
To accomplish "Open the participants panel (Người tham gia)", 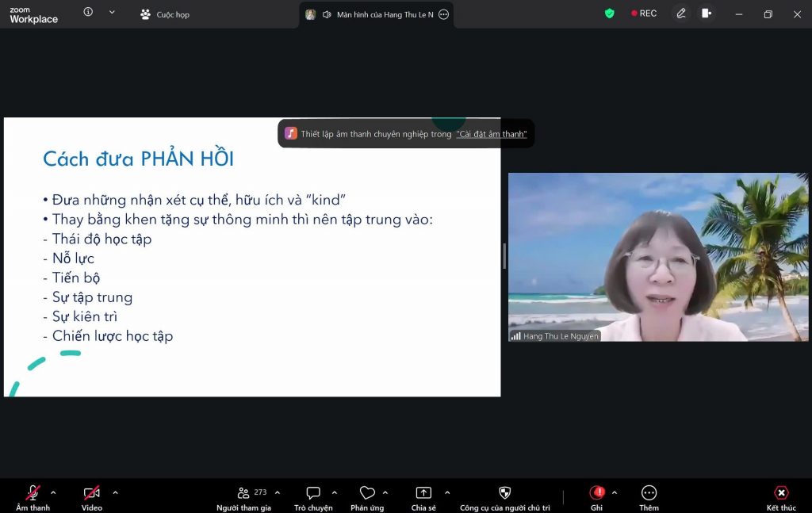I will [243, 493].
